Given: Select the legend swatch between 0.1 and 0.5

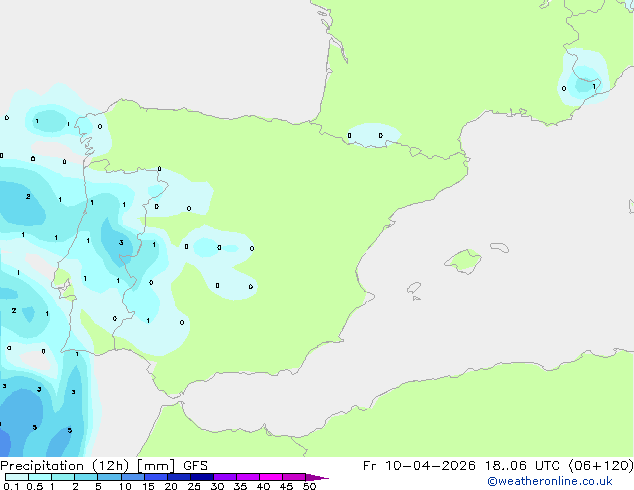Looking at the screenshot, I should coord(17,477).
